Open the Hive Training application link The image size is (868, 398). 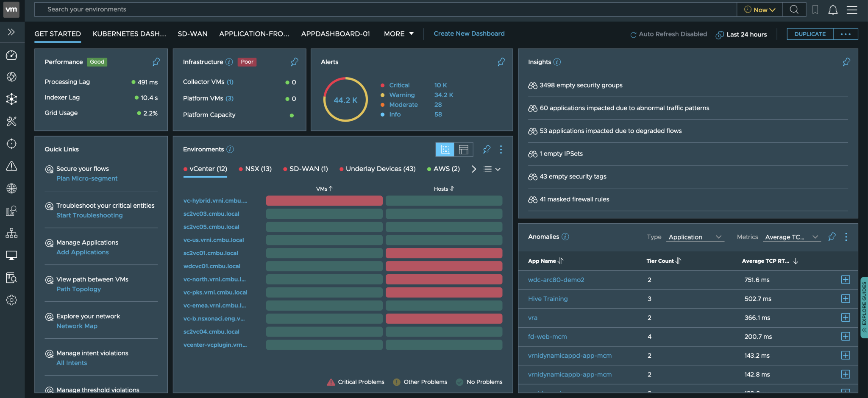tap(548, 298)
